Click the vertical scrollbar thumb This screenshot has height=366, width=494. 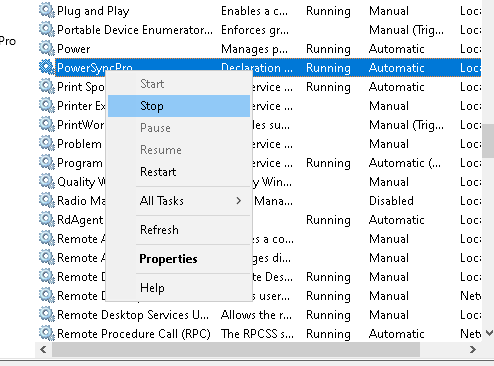488,141
